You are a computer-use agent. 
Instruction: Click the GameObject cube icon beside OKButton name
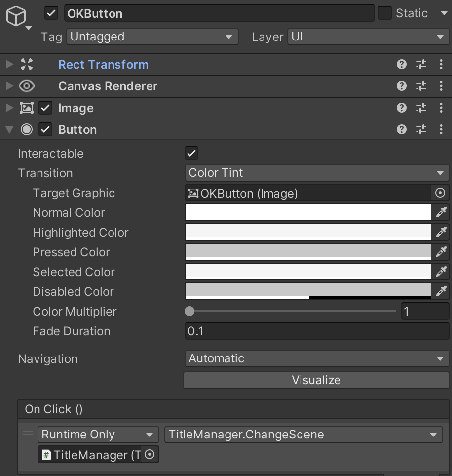(x=16, y=17)
